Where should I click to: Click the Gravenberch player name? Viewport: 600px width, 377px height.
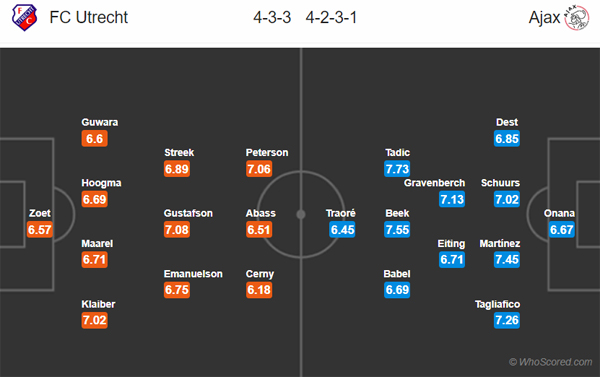[434, 183]
